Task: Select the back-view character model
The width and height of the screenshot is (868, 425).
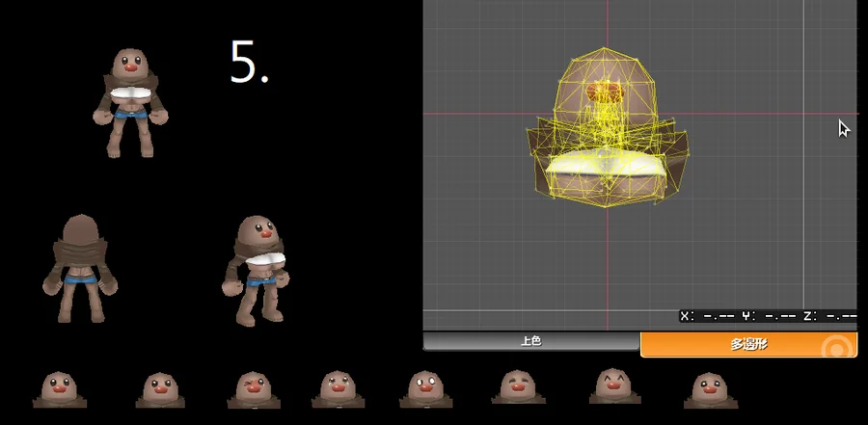Action: [80, 267]
